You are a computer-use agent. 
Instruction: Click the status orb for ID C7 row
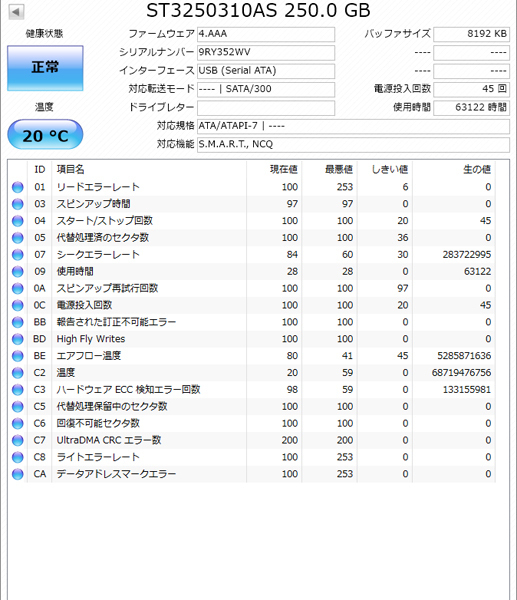(x=18, y=440)
